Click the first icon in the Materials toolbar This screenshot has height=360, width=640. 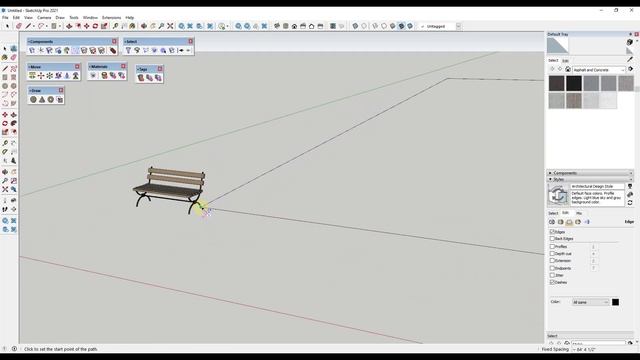point(93,76)
